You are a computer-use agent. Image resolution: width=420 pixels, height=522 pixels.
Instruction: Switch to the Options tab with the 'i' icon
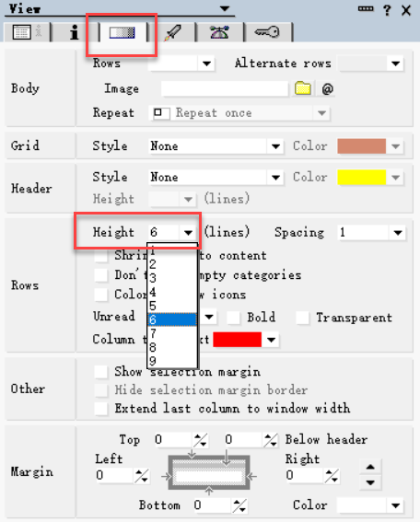(75, 32)
